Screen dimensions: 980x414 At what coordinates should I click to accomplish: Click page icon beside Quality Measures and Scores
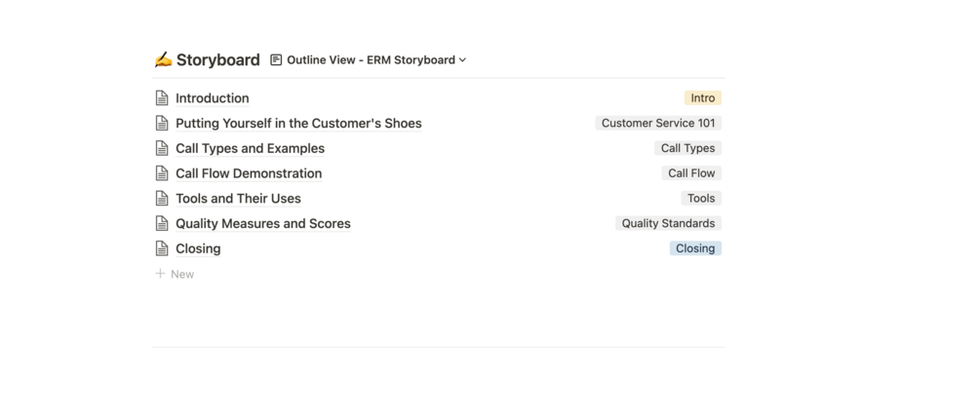(162, 223)
